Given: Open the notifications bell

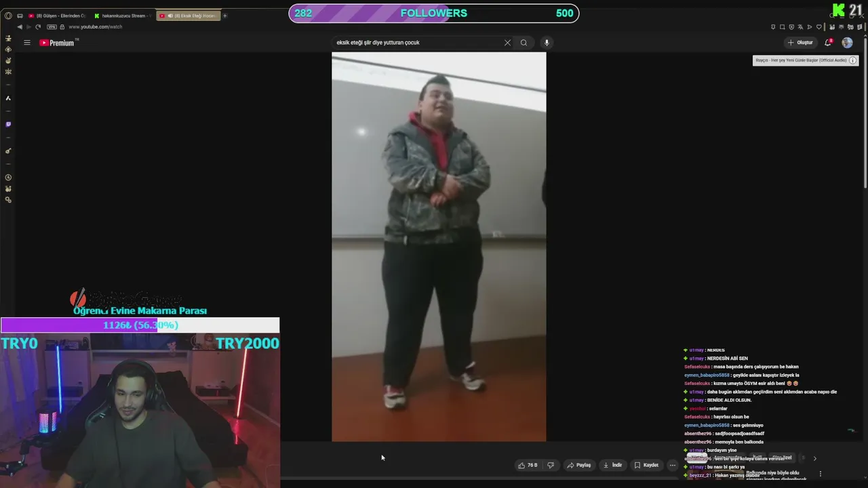Looking at the screenshot, I should coord(828,43).
